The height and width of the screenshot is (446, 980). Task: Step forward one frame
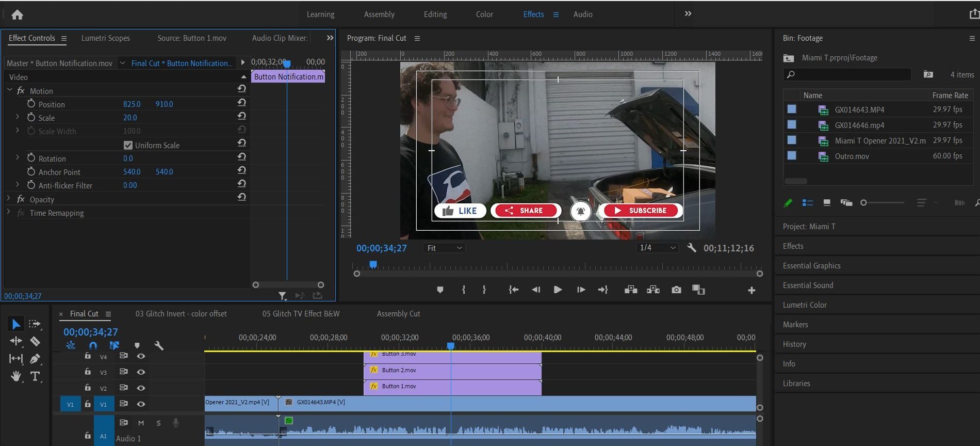tap(581, 290)
